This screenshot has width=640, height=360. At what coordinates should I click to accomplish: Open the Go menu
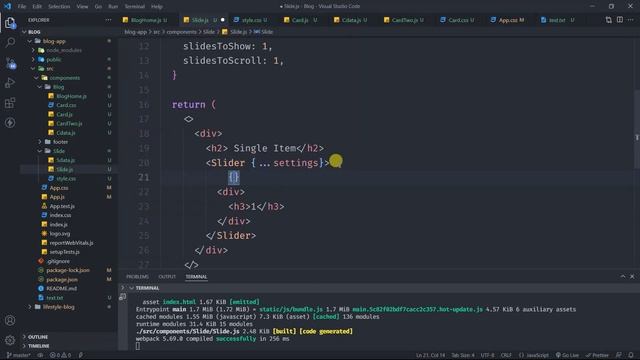click(x=98, y=7)
